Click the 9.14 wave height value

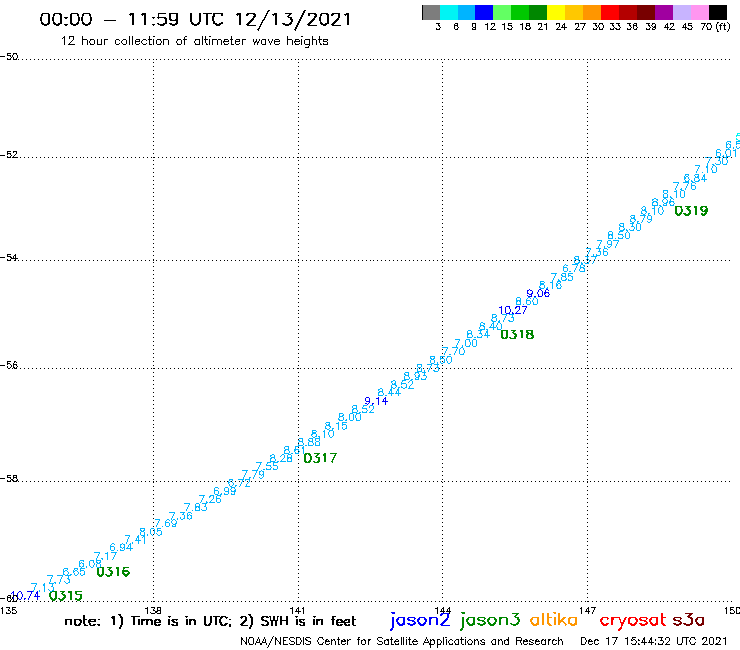(376, 401)
